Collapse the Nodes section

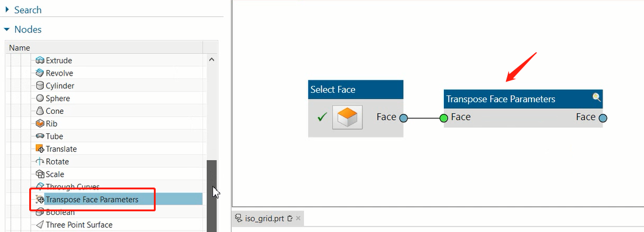pos(7,30)
